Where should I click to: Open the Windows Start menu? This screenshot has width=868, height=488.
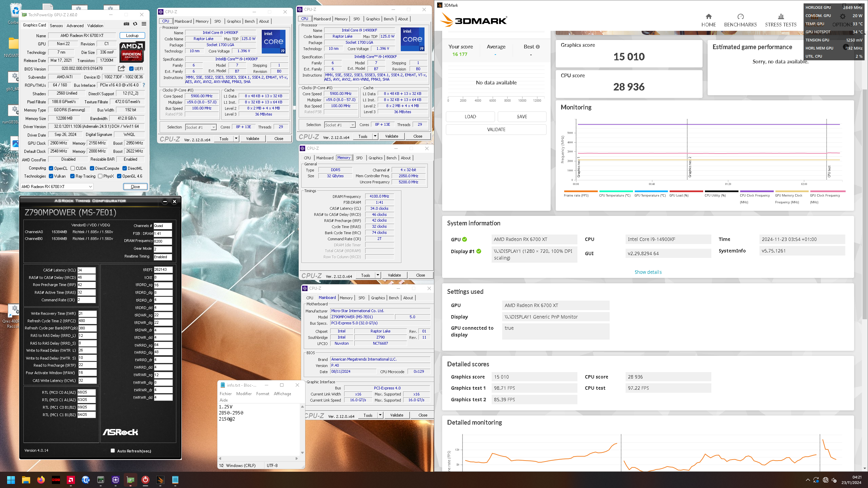[x=11, y=480]
